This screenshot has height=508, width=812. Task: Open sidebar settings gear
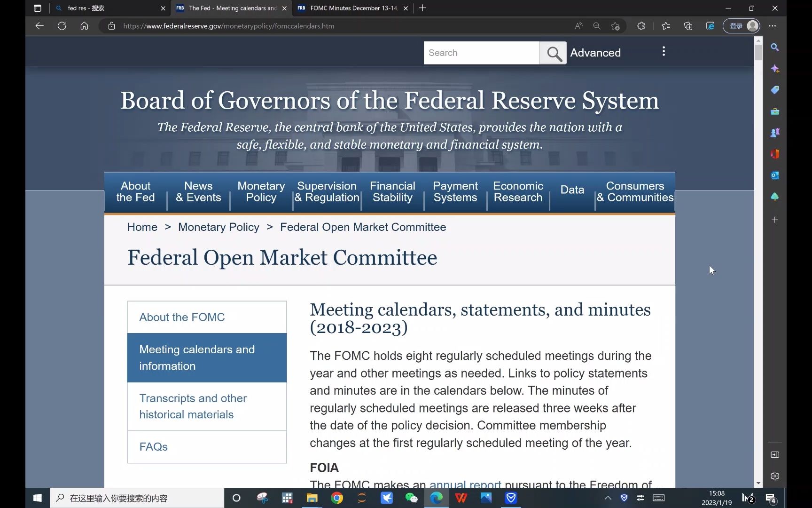tap(775, 476)
